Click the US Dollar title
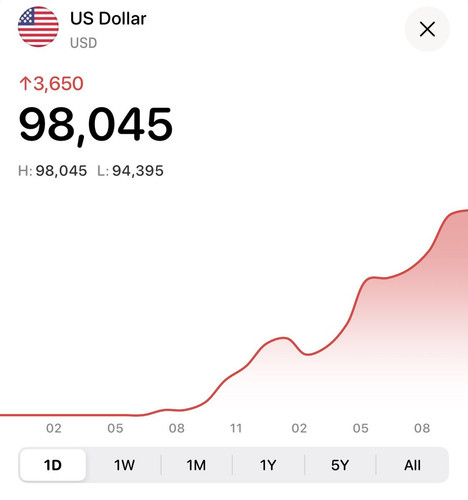Screen dimensions: 468x500 click(108, 18)
